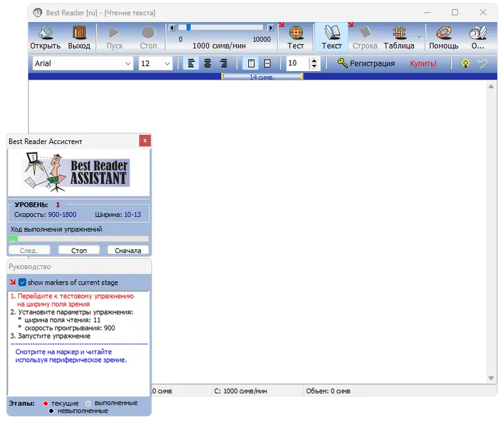Restart exercises with the Сначала button
Viewport: 504px width, 421px height.
[128, 250]
